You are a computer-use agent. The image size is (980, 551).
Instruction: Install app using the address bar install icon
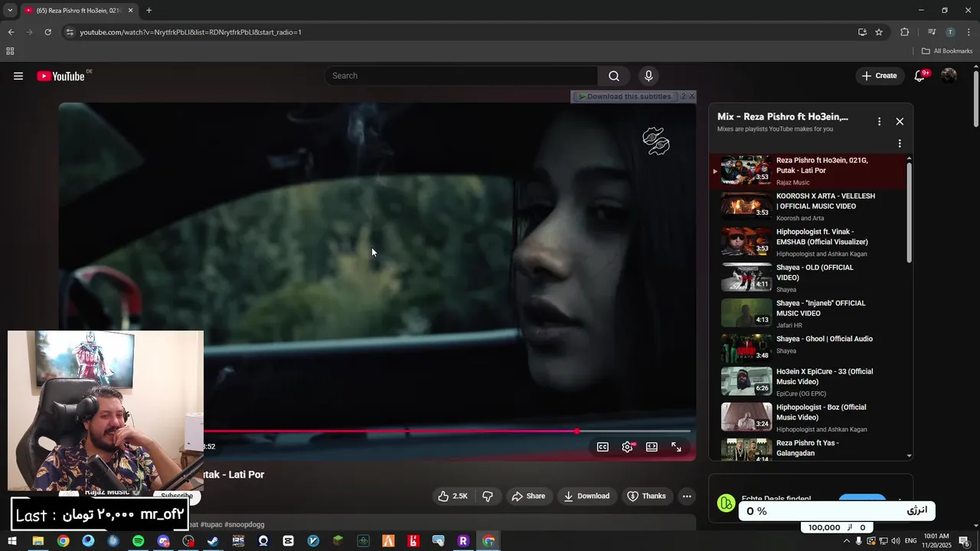(862, 32)
